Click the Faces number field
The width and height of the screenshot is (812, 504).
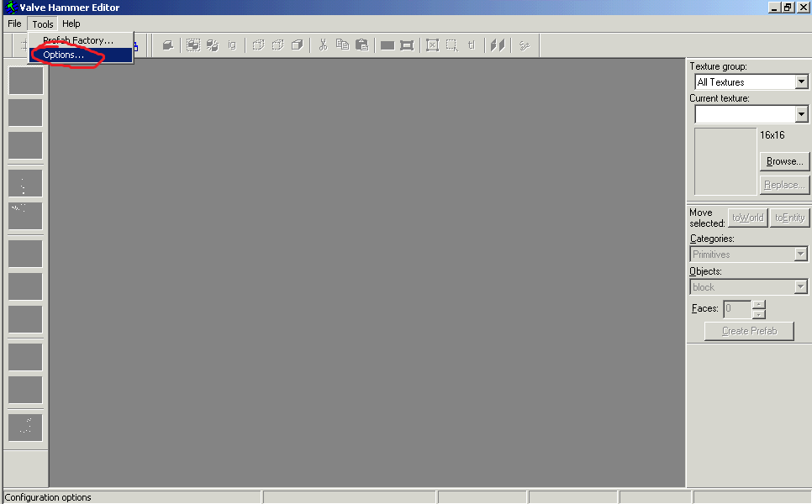737,309
